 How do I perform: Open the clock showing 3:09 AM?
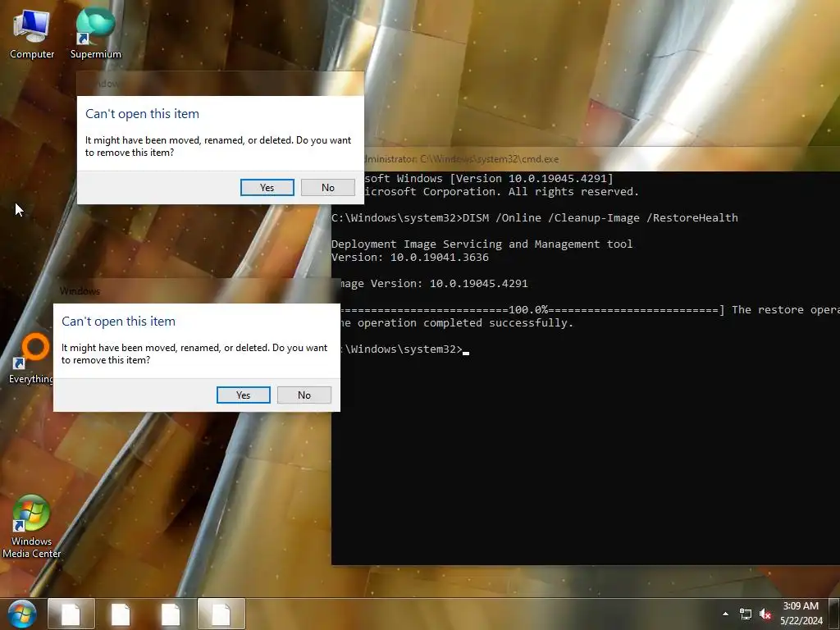pos(801,614)
